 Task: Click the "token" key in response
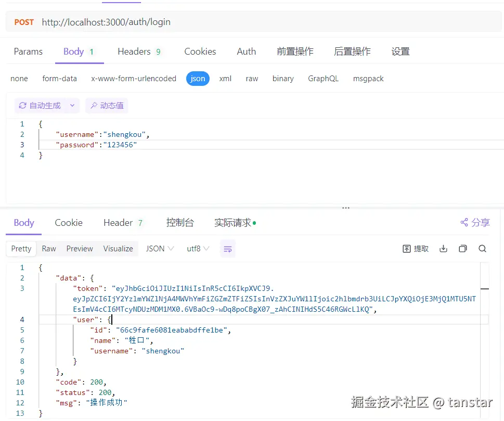click(x=88, y=288)
